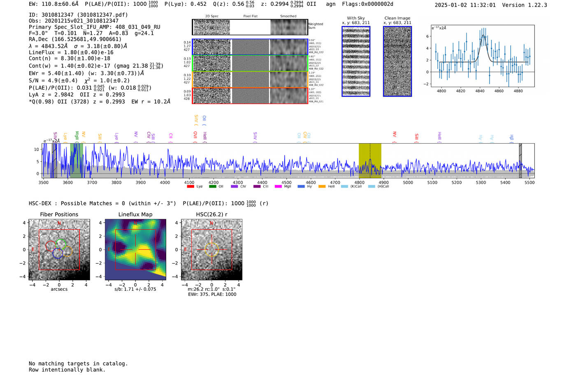
Task: Click the 'Row intentionally blank.' text
Action: [x=67, y=370]
